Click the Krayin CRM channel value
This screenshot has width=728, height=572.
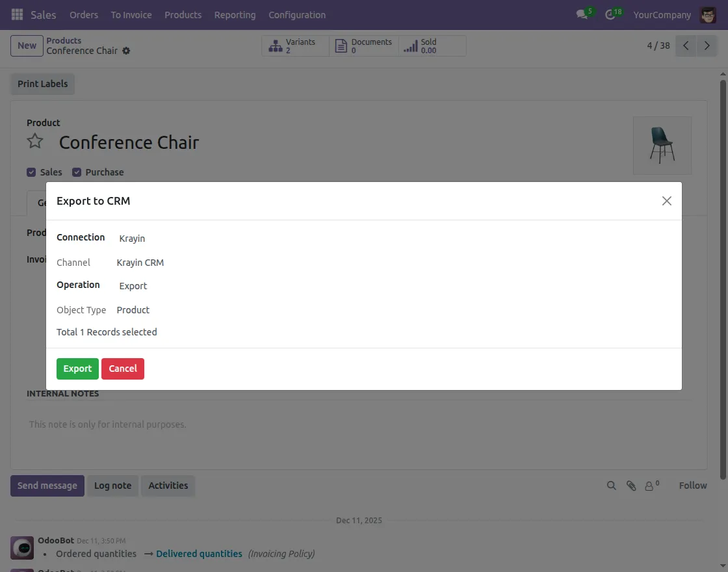coord(140,263)
